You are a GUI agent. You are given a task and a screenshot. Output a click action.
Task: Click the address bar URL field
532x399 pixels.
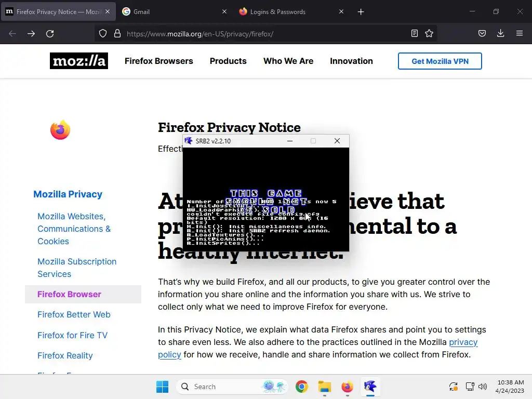(264, 34)
